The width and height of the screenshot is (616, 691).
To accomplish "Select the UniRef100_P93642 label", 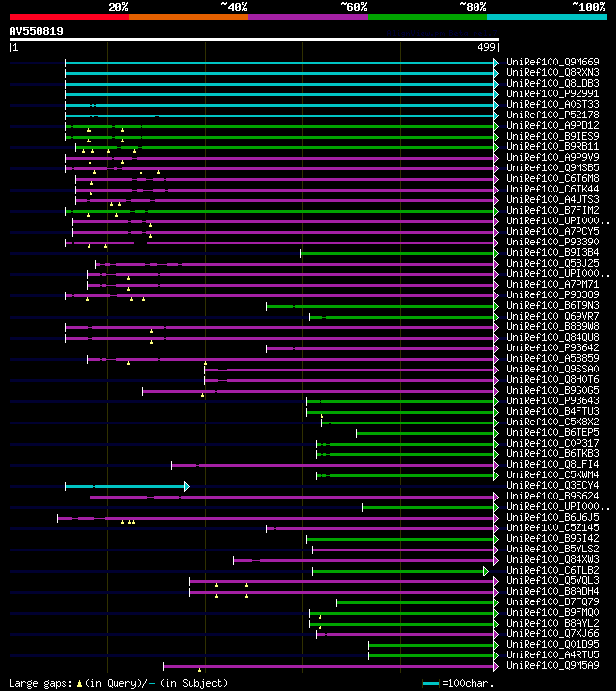I will coord(552,347).
